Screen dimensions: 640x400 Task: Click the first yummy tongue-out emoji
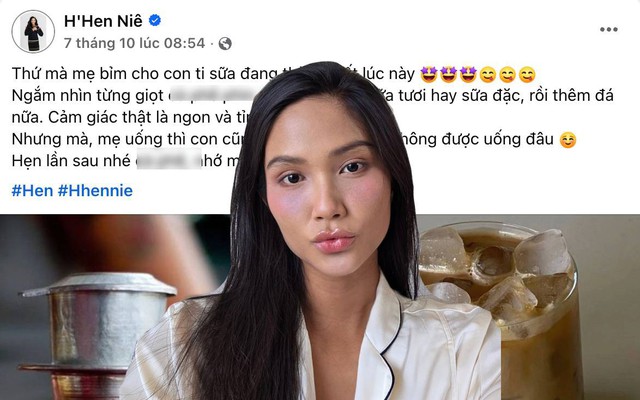(488, 74)
